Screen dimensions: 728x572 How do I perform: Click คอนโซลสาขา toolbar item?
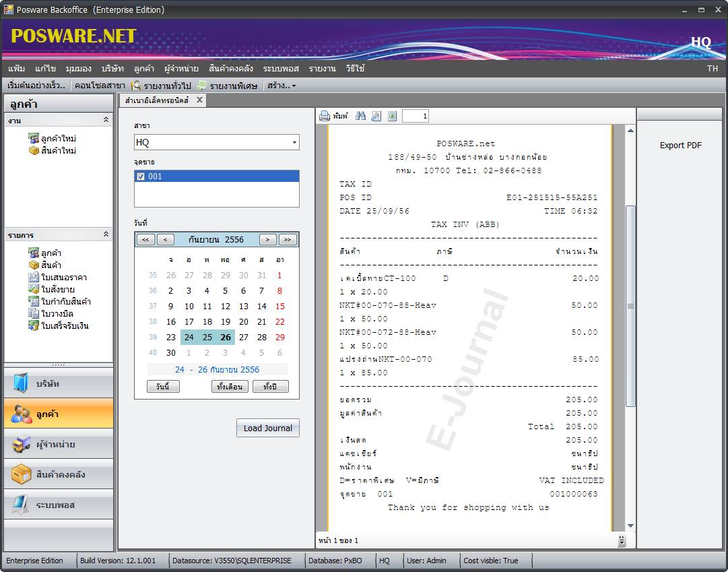(100, 86)
